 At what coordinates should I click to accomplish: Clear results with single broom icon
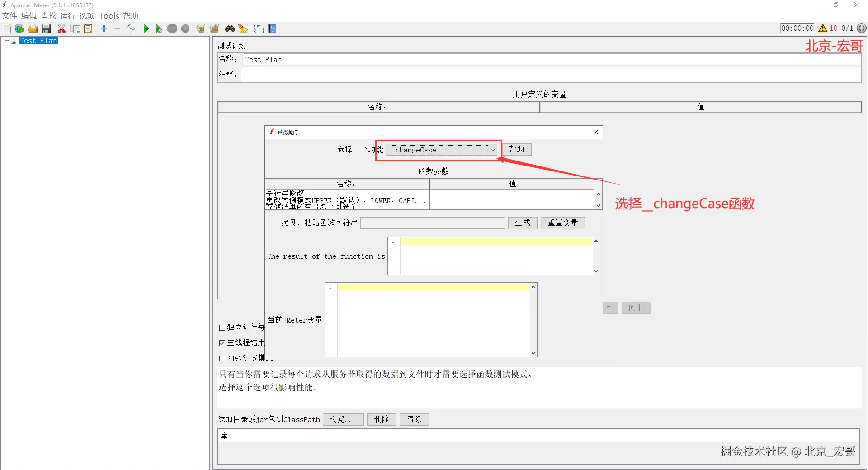(x=201, y=28)
